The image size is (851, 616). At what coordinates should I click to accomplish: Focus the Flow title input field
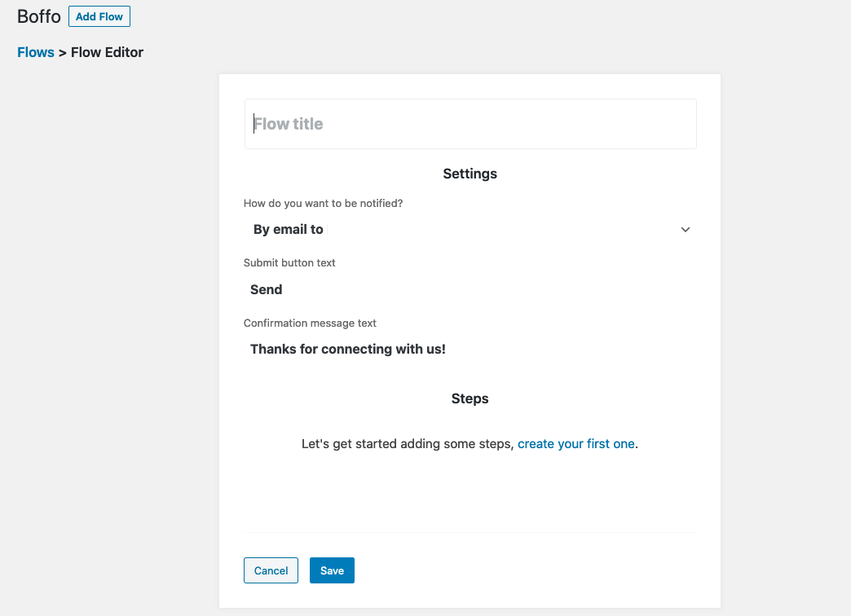click(470, 124)
